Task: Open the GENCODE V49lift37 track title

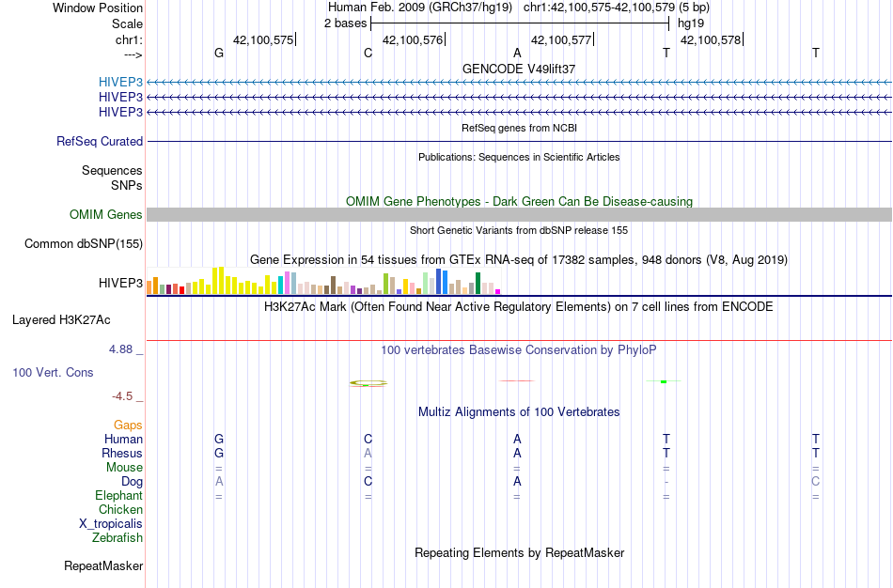Action: (519, 69)
